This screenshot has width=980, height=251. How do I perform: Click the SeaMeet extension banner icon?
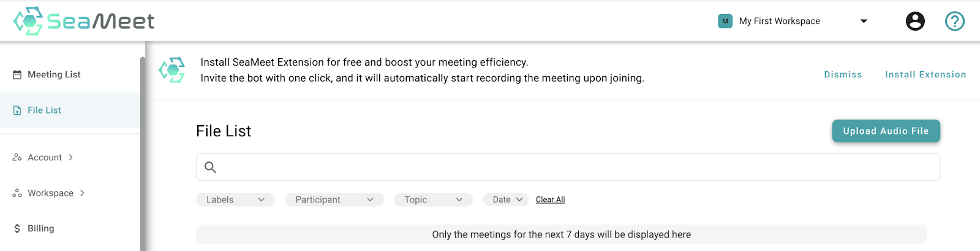(x=172, y=70)
